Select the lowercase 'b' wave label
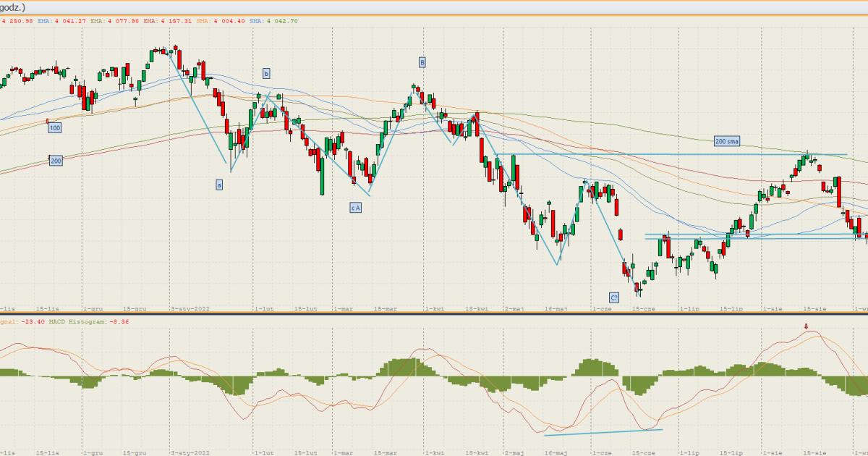This screenshot has width=868, height=456. coord(266,73)
